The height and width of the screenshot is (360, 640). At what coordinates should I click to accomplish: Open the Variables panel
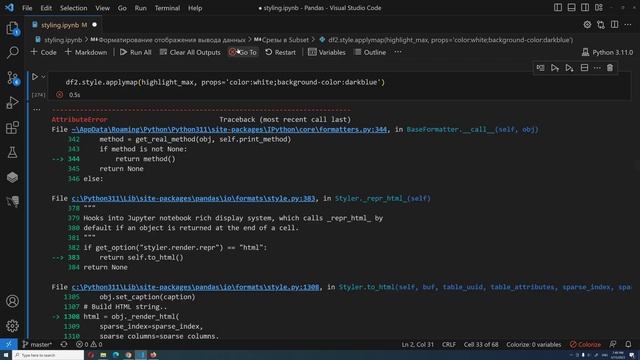(x=327, y=52)
